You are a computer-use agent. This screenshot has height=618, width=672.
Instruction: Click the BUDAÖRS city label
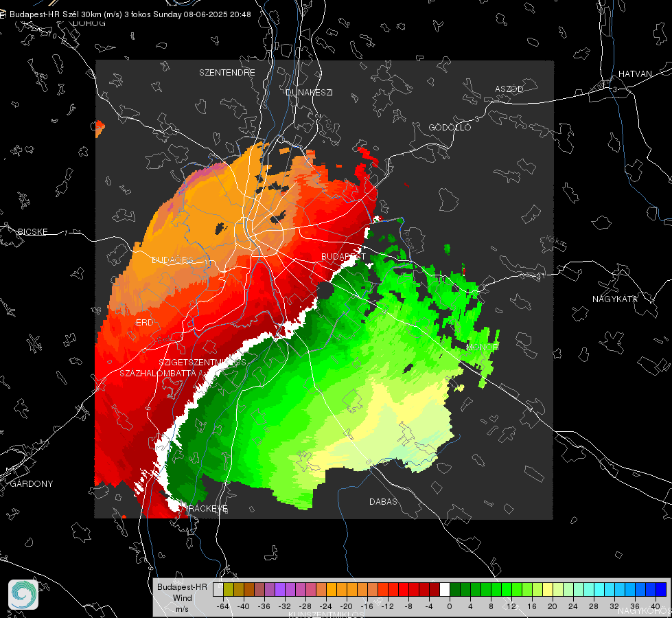pyautogui.click(x=173, y=260)
